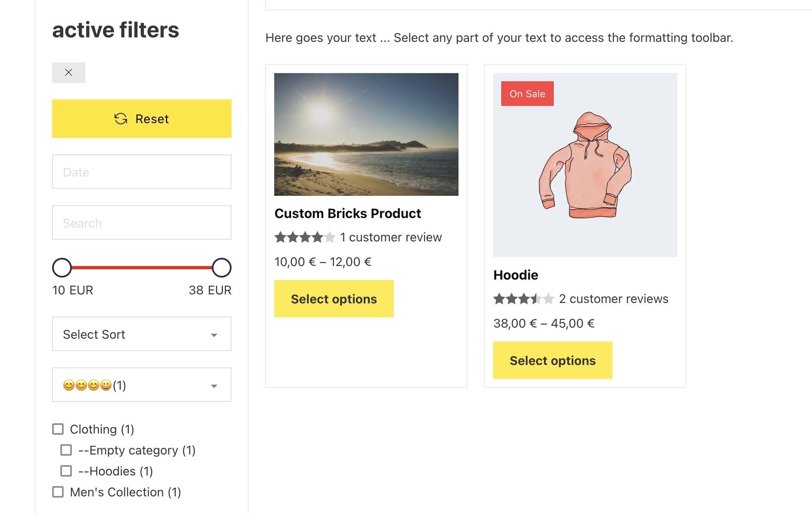Viewport: 812px width, 514px height.
Task: Enable the Hoodies filter checkbox
Action: pos(66,471)
